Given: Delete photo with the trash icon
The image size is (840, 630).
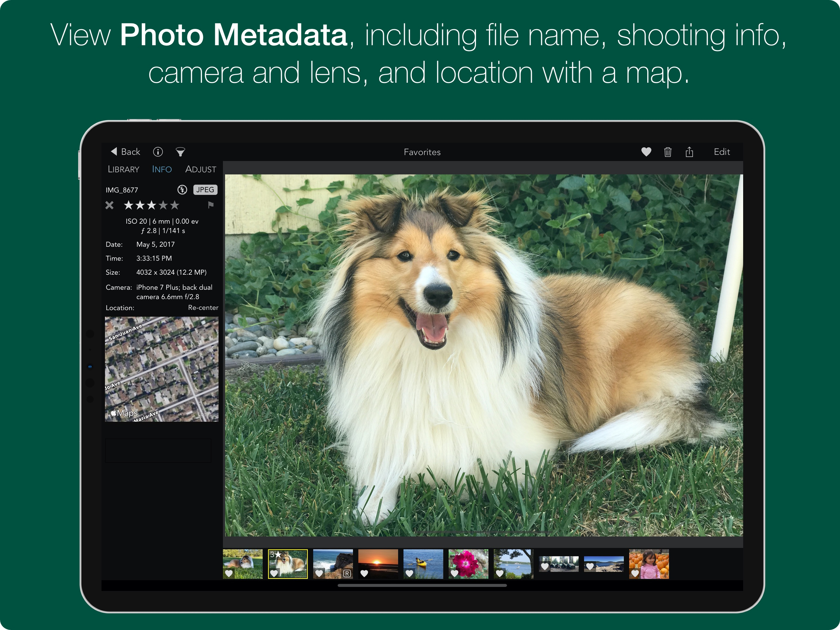Looking at the screenshot, I should click(x=668, y=152).
